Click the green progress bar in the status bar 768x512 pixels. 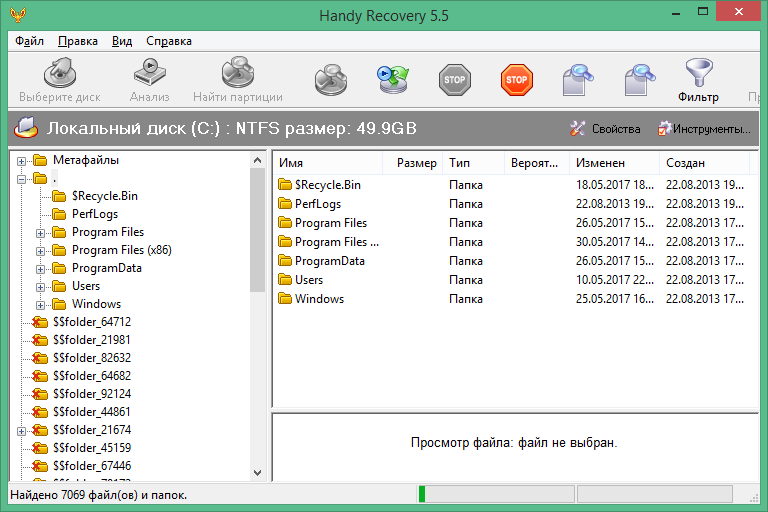coord(422,494)
